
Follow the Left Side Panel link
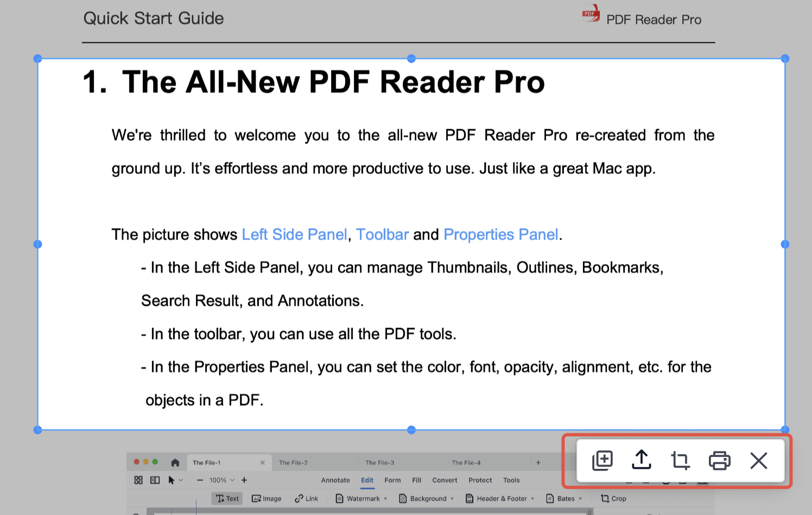pyautogui.click(x=294, y=235)
